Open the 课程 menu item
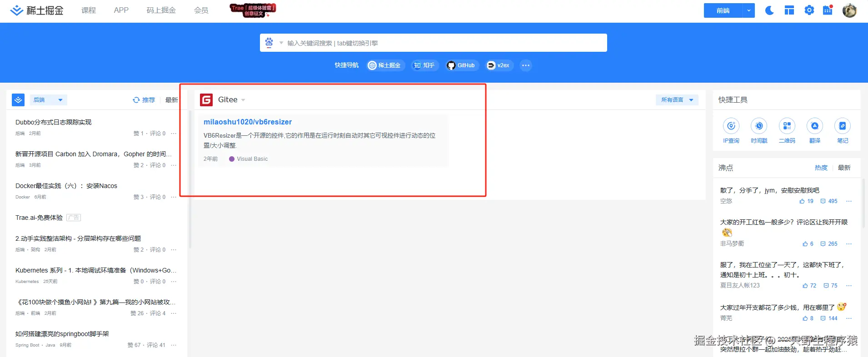This screenshot has width=868, height=357. point(89,10)
